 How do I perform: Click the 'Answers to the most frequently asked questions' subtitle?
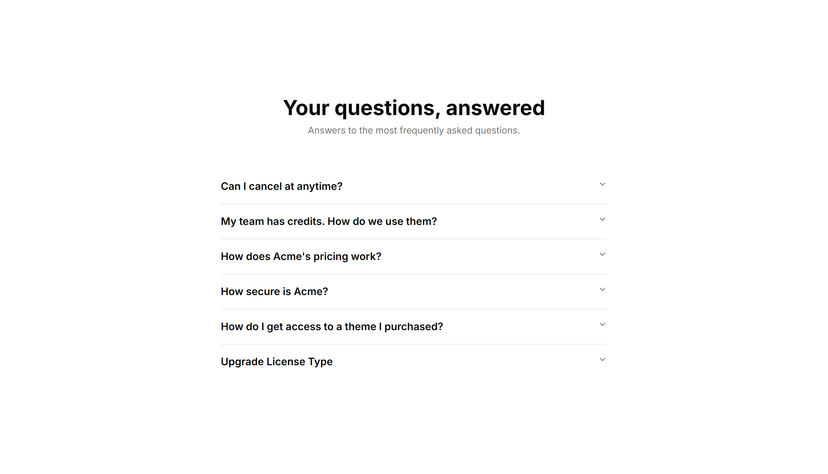(414, 130)
